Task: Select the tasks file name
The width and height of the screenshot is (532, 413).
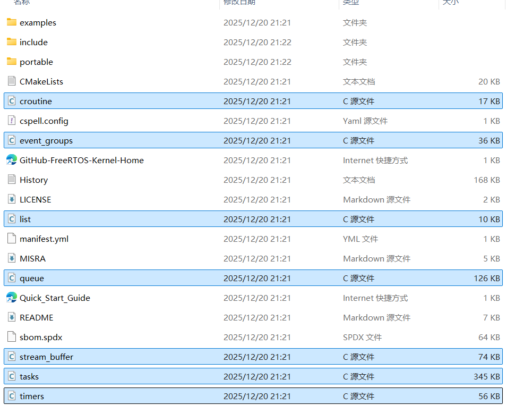Action: tap(29, 377)
